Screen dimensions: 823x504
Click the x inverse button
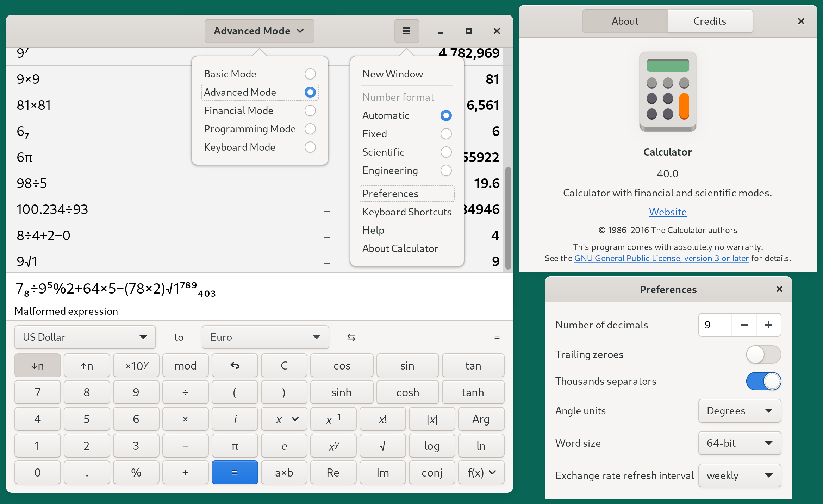coord(333,419)
